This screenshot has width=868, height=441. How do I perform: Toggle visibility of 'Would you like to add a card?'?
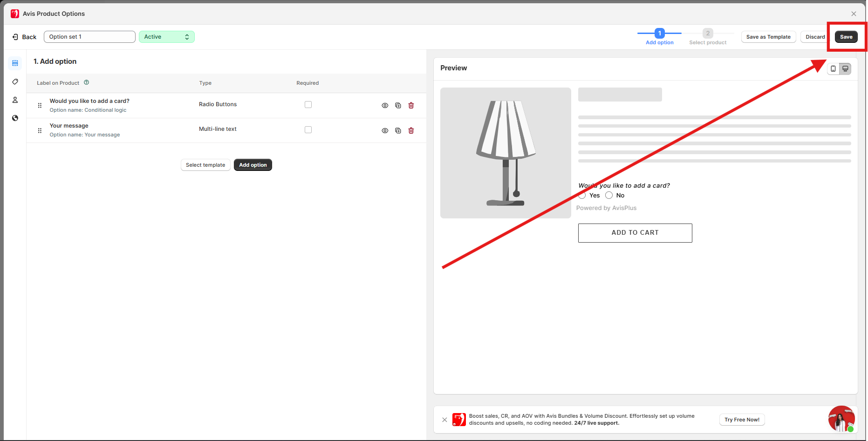385,106
